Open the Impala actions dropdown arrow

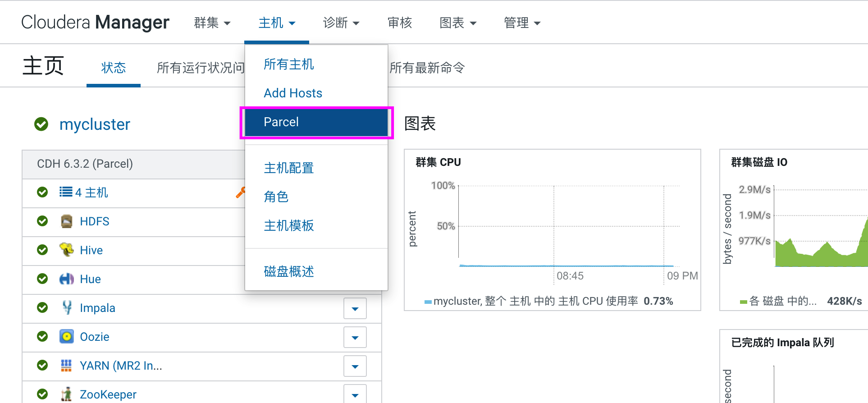click(x=355, y=309)
